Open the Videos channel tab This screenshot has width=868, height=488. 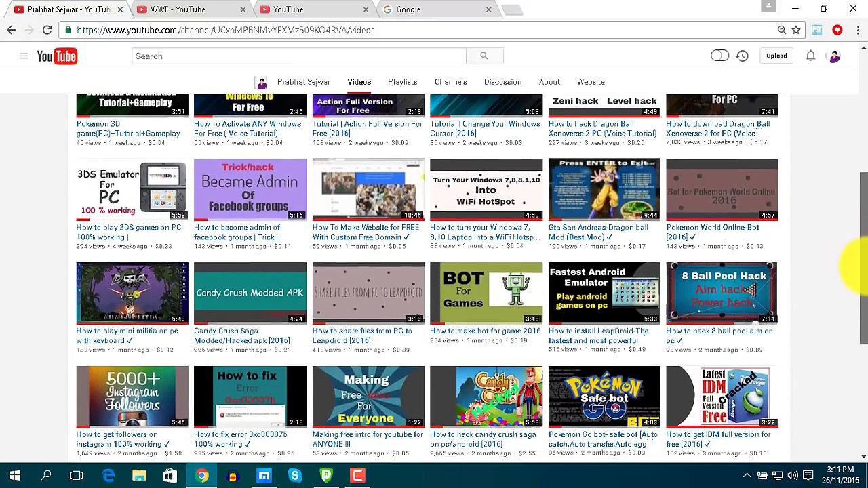[x=359, y=82]
